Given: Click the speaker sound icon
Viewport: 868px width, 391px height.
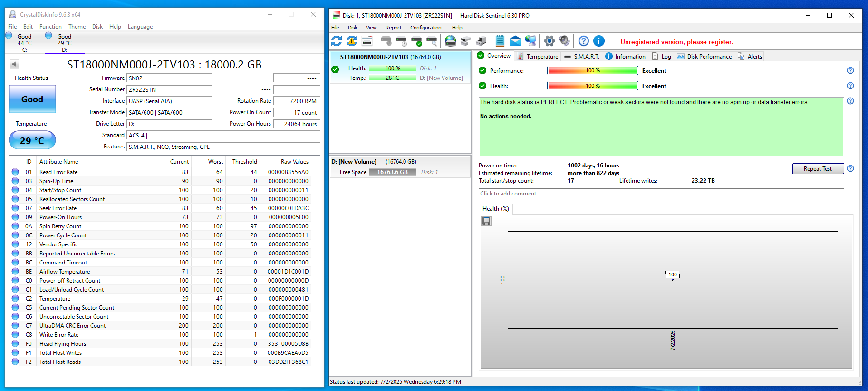Looking at the screenshot, I should click(564, 41).
